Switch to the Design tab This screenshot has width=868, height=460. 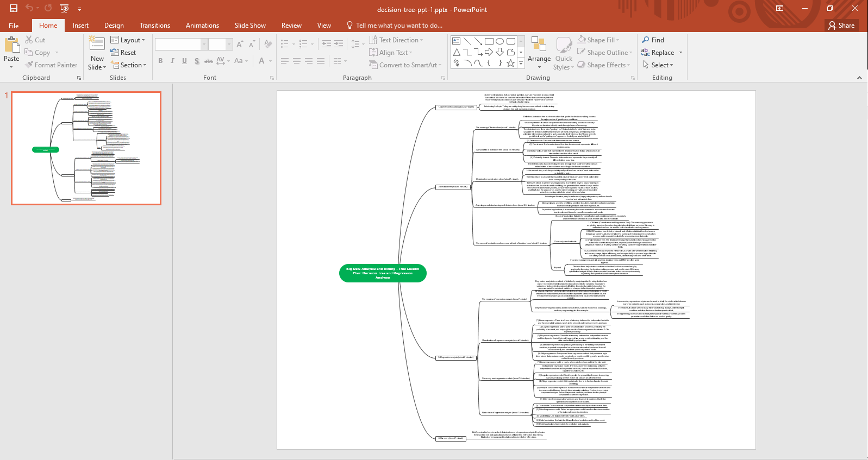tap(114, 26)
